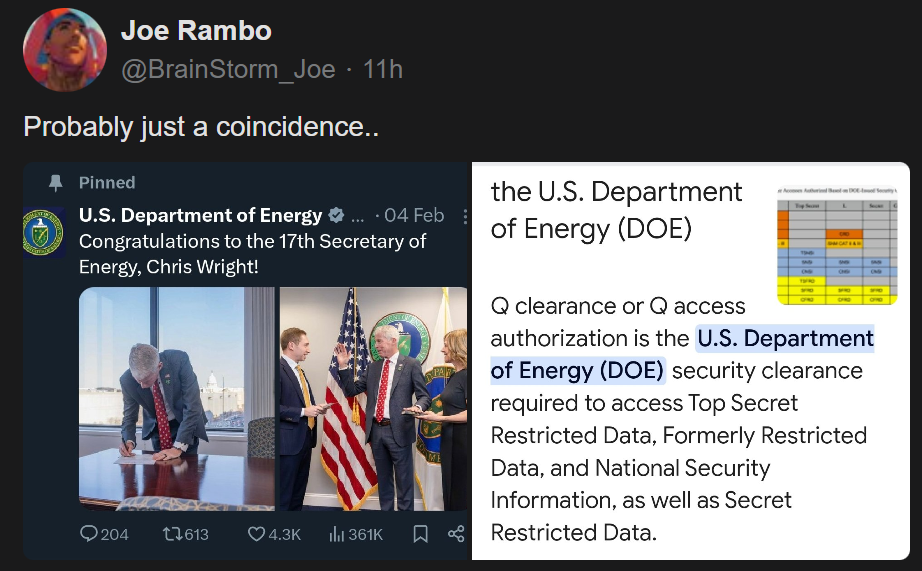This screenshot has width=922, height=571.
Task: Like the post with 4.3K hearts
Action: [x=258, y=534]
